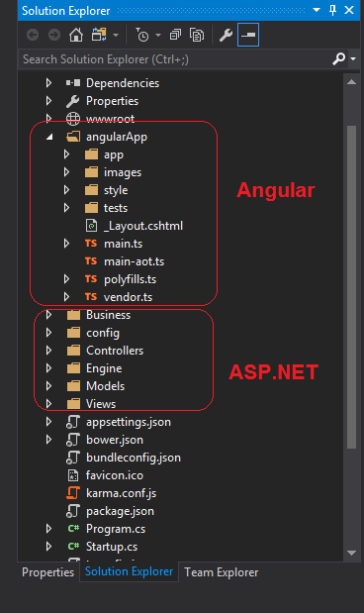Select the config folder icon
The height and width of the screenshot is (613, 364).
(x=73, y=333)
